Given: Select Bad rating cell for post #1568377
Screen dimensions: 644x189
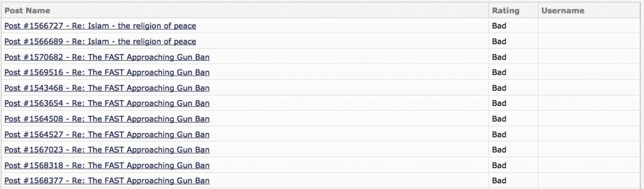Looking at the screenshot, I should 513,181.
